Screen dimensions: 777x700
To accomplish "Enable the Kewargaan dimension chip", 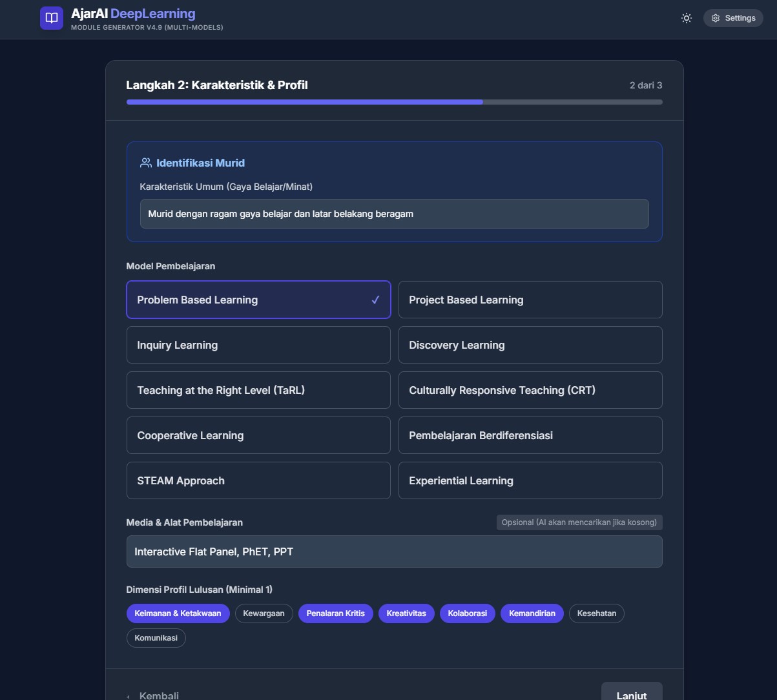I will pyautogui.click(x=264, y=613).
